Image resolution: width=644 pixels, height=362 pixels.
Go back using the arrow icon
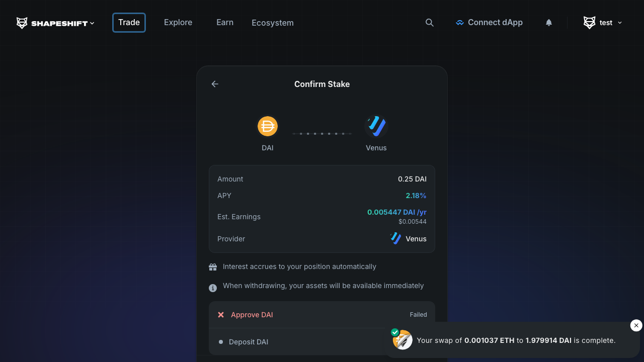tap(215, 84)
